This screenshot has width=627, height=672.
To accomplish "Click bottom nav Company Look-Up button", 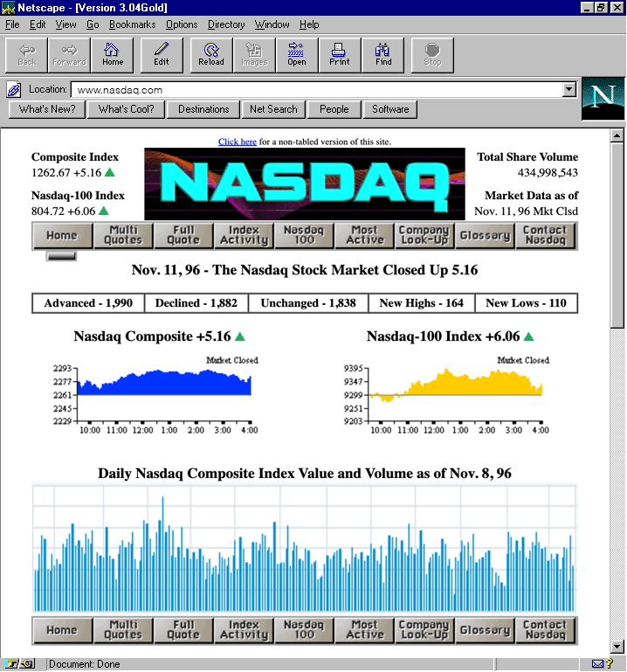I will click(x=424, y=630).
